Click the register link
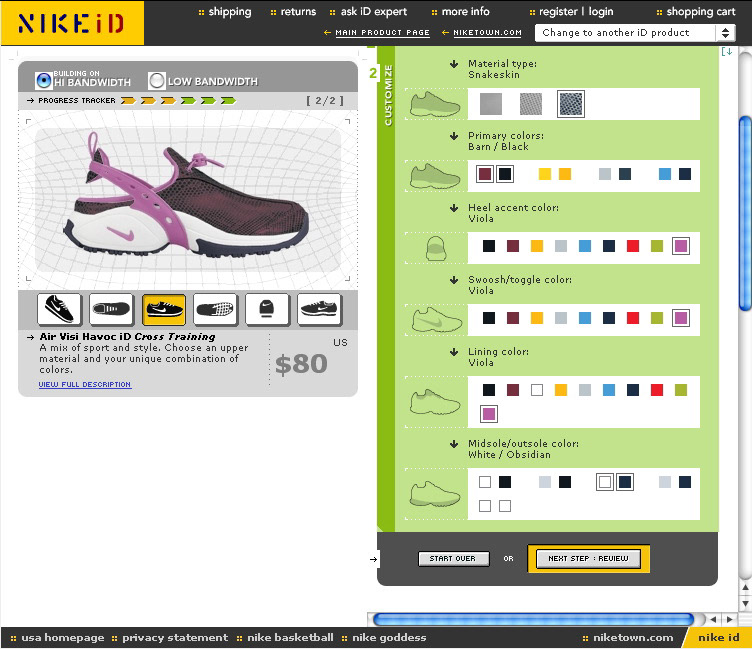The width and height of the screenshot is (752, 649). pos(558,12)
